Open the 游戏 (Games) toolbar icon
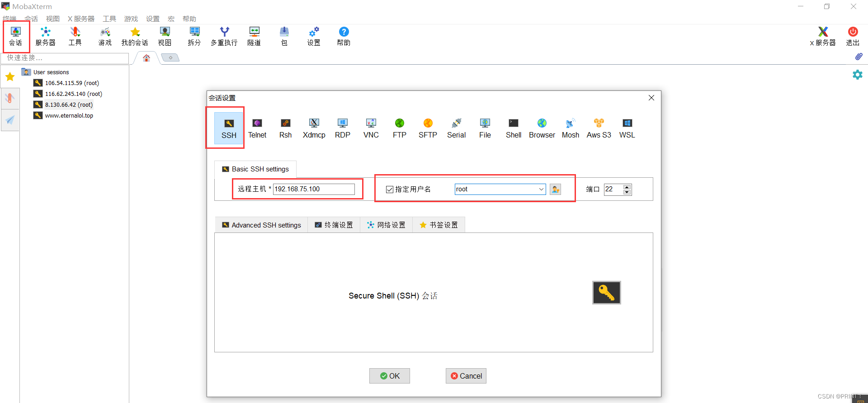 coord(105,36)
